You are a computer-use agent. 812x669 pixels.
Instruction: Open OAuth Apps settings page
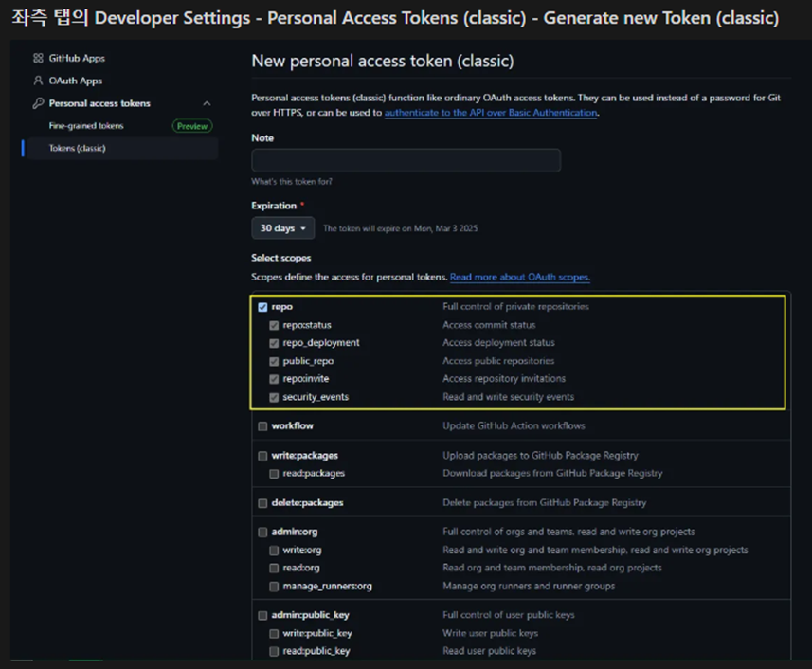click(76, 81)
